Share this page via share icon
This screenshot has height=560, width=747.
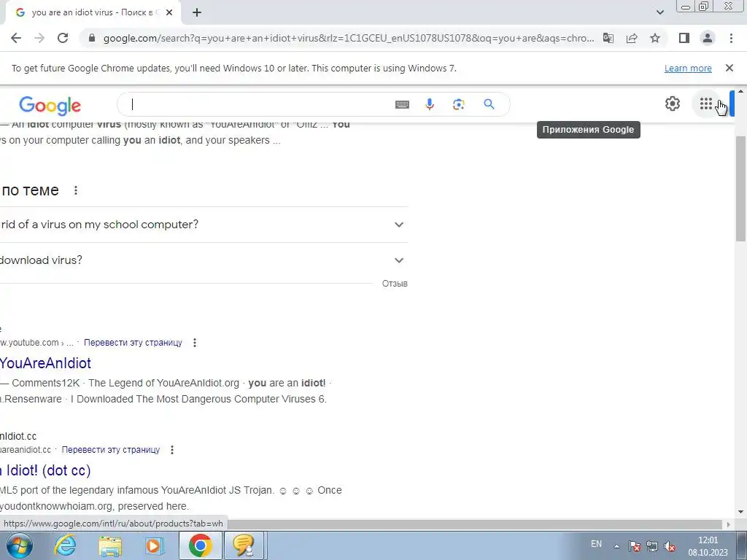tap(632, 38)
